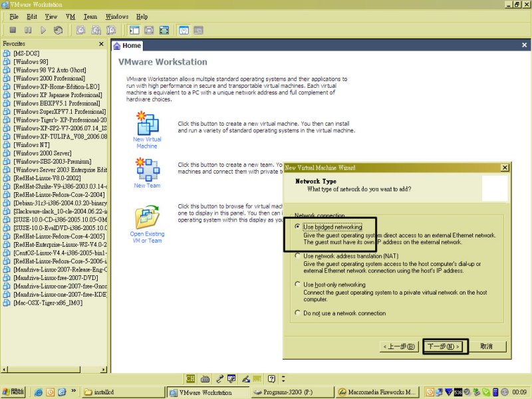Open the Help menu
This screenshot has width=532, height=399.
(142, 17)
